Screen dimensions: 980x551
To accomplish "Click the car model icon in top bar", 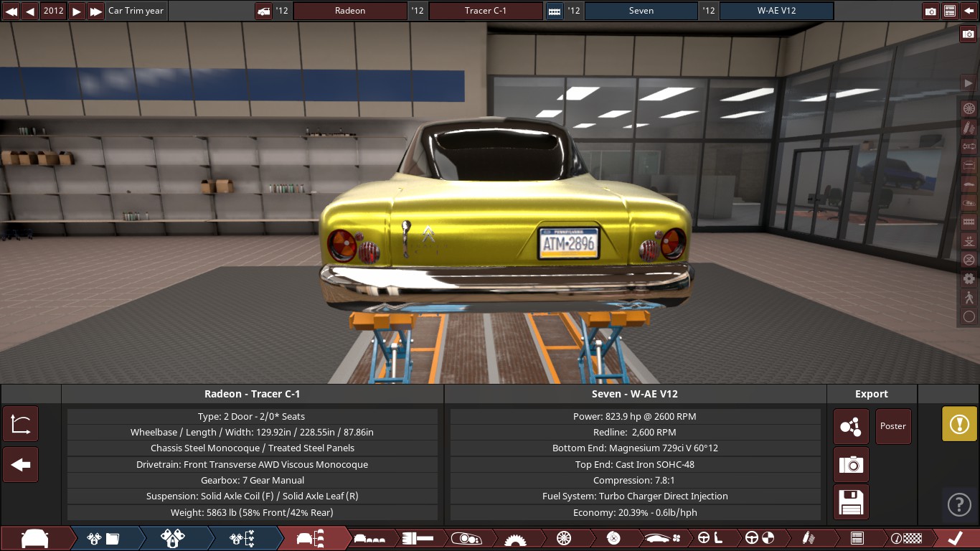I will (x=263, y=11).
